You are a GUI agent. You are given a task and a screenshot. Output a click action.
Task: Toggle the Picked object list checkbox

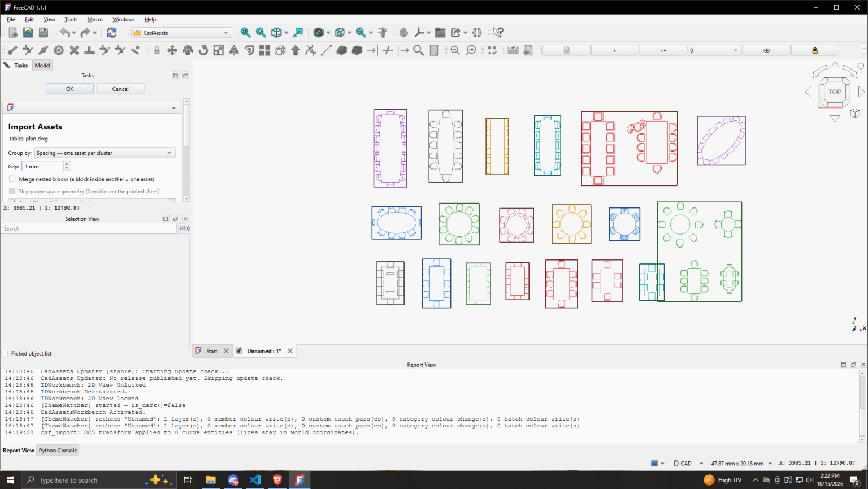5,353
